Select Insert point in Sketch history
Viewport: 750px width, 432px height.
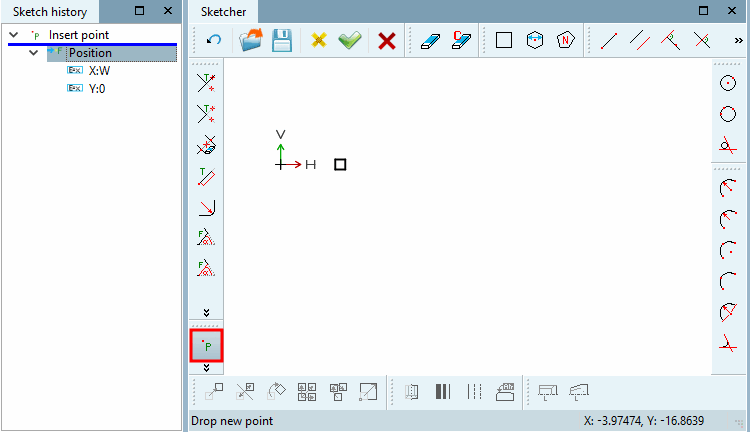coord(78,35)
